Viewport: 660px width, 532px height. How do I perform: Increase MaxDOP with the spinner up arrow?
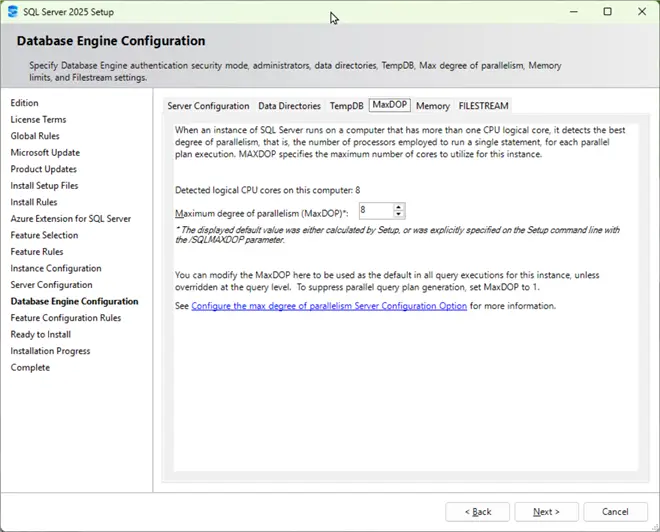[398, 207]
